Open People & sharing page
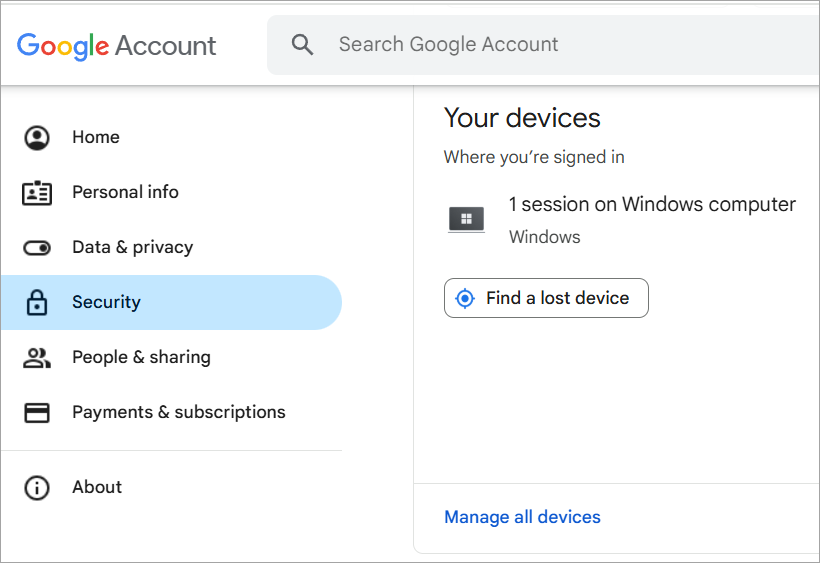 [x=171, y=358]
